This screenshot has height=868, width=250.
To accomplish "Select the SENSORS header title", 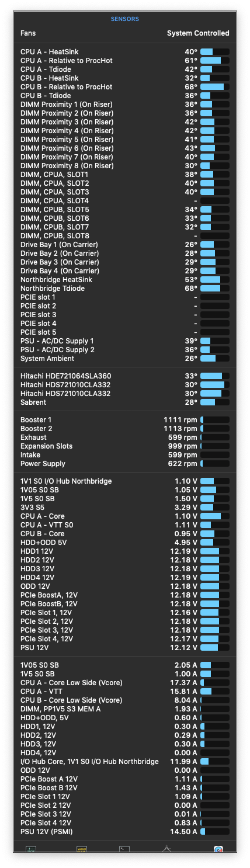I will 125,19.
